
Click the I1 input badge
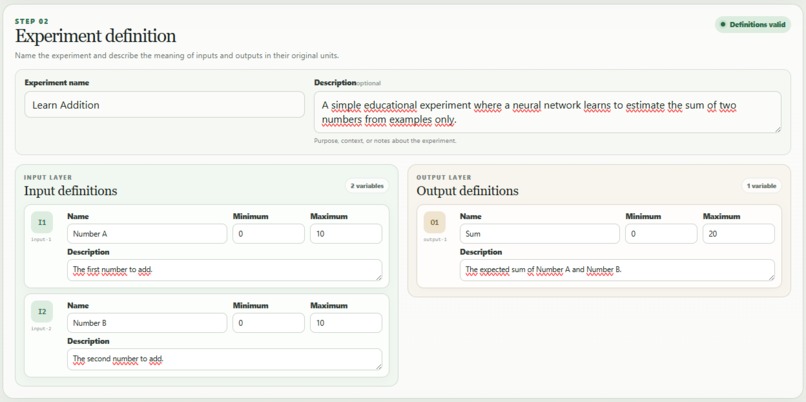pos(42,223)
